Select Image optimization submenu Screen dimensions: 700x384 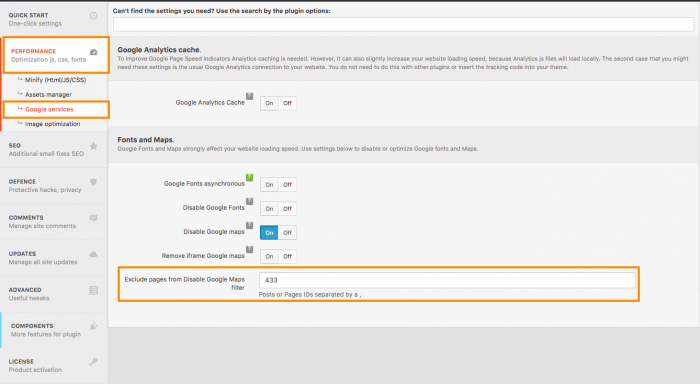click(52, 124)
